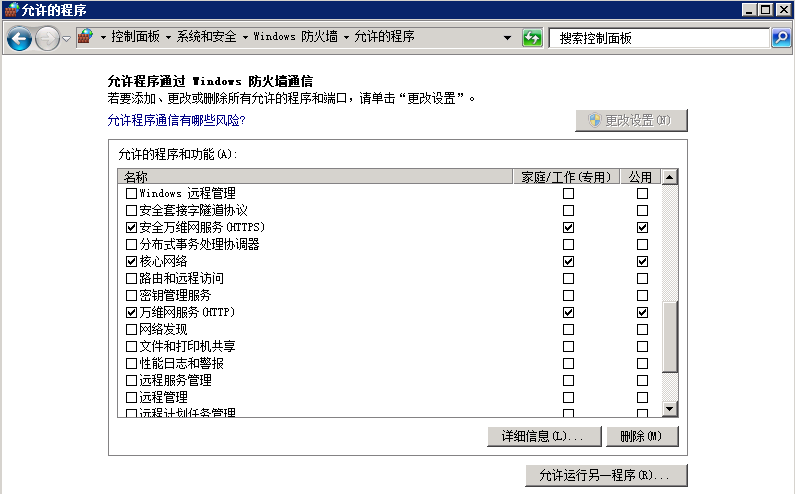Click the 允许运行另一程序 button
This screenshot has width=795, height=494.
coord(606,475)
